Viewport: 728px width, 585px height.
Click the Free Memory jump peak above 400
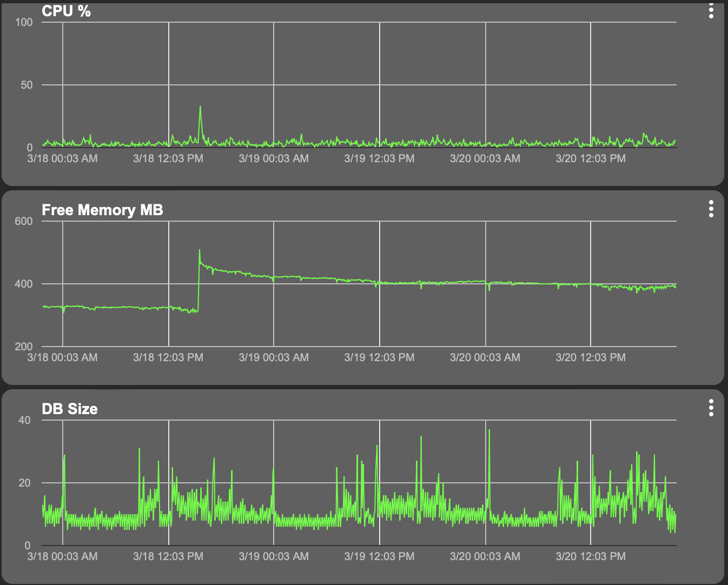point(200,250)
